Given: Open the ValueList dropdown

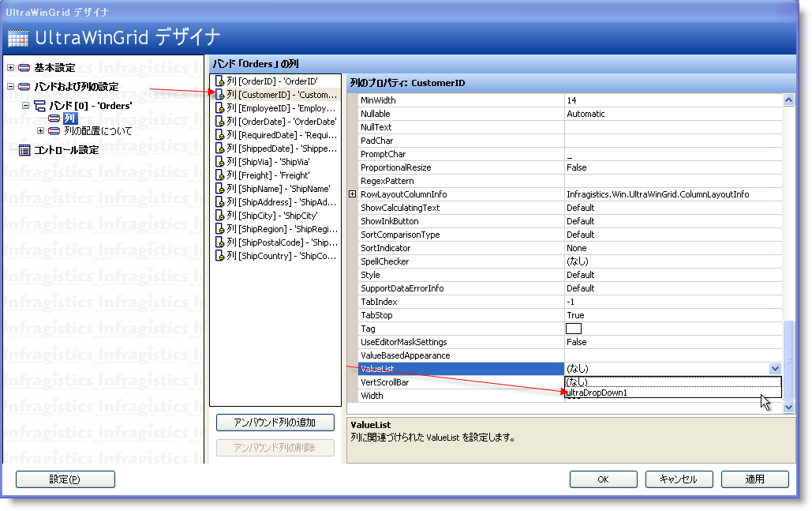Looking at the screenshot, I should (774, 368).
